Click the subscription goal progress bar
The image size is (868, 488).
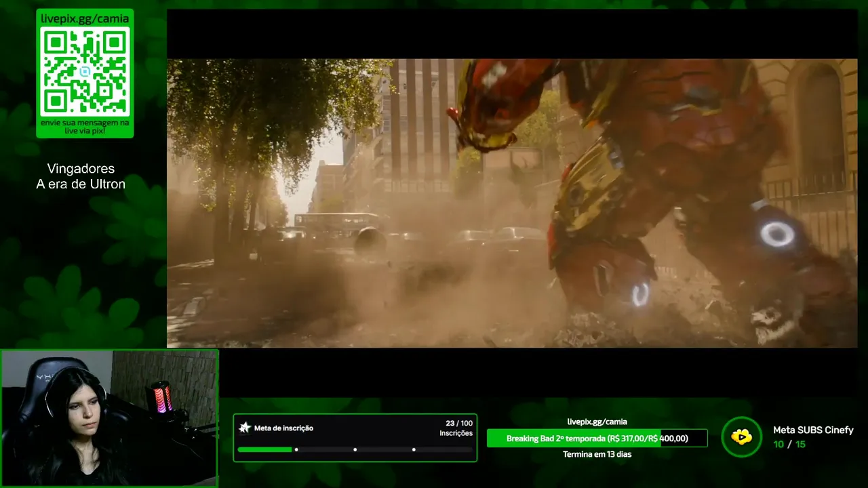(355, 449)
